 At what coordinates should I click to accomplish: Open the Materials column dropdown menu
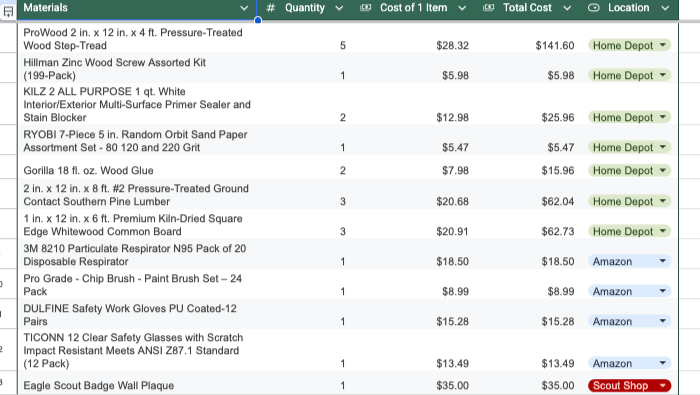point(244,8)
